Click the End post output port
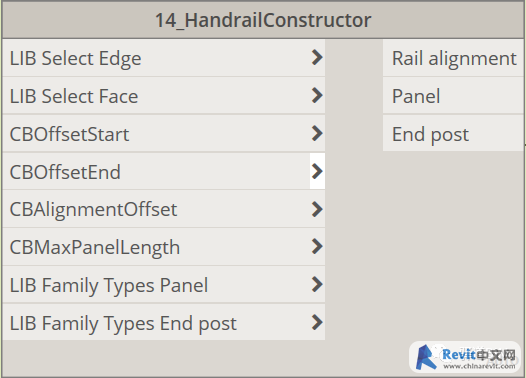 pos(453,133)
